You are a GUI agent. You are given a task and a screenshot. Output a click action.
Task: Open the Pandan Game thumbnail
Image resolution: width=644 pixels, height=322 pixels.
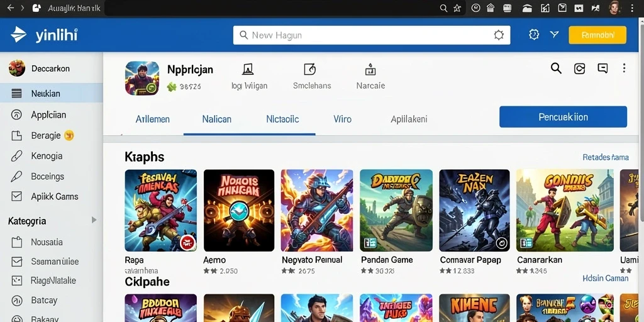(x=396, y=210)
